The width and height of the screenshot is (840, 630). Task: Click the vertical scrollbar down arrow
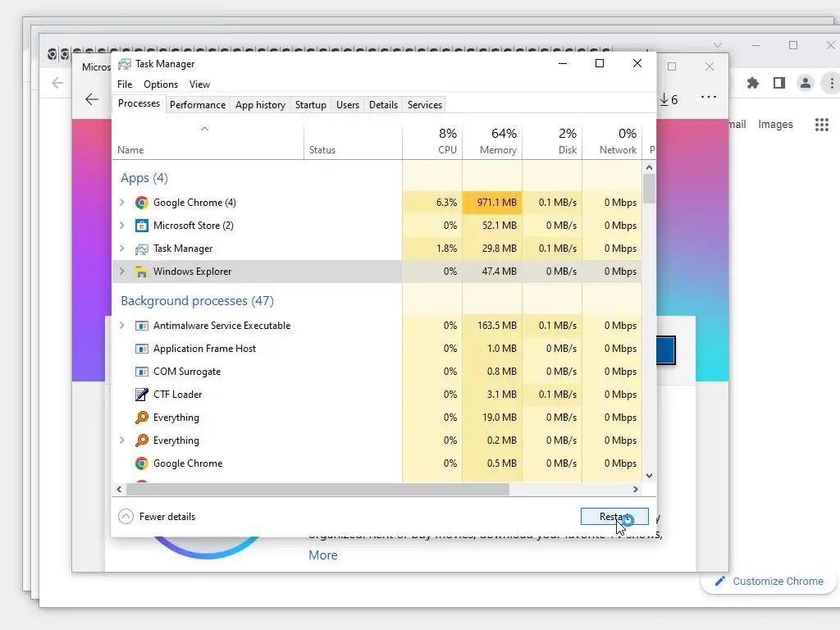pos(649,476)
